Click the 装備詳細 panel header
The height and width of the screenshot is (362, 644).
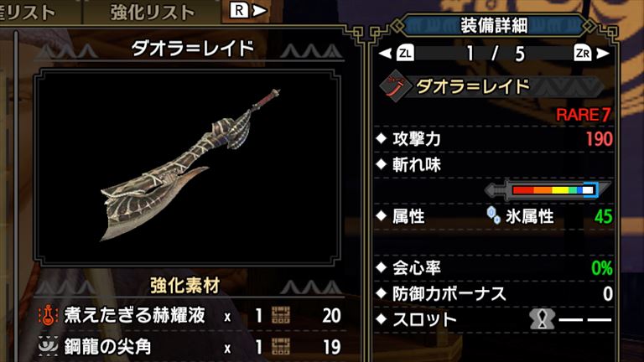pyautogui.click(x=494, y=25)
